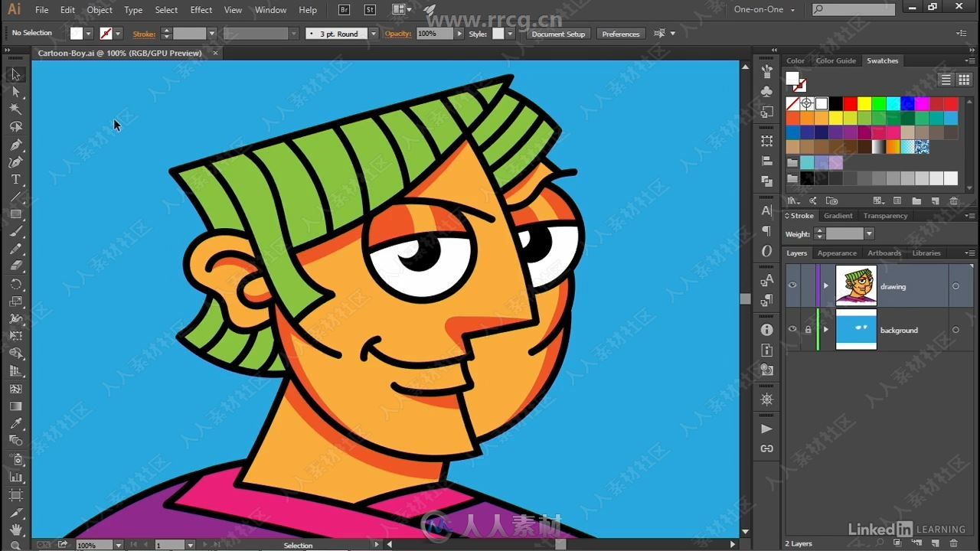The image size is (980, 551).
Task: Open the Pathfinder panel icon
Action: [x=766, y=181]
